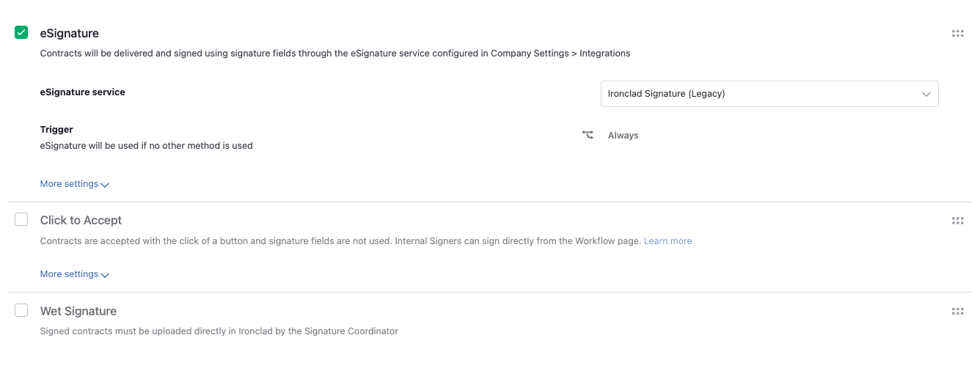This screenshot has height=390, width=980.
Task: Click chevron icon beside Click to Accept More settings
Action: click(x=105, y=275)
